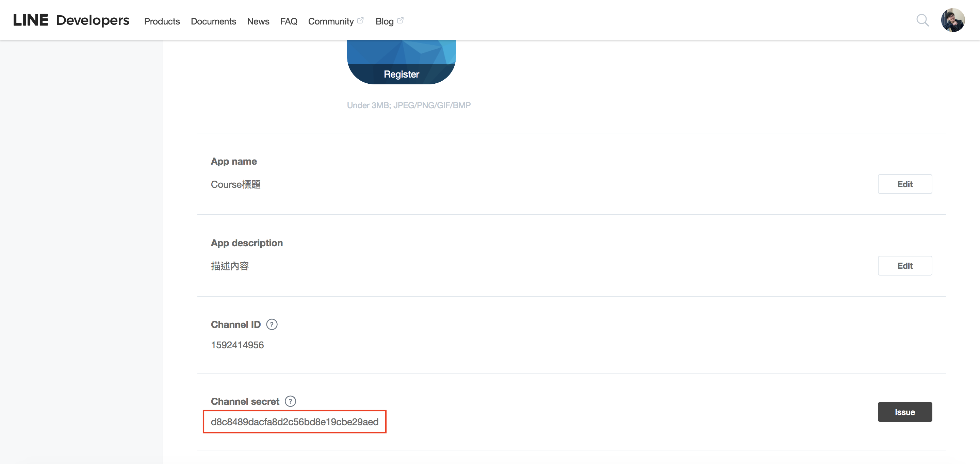This screenshot has height=464, width=980.
Task: Issue a new channel secret
Action: (x=905, y=412)
